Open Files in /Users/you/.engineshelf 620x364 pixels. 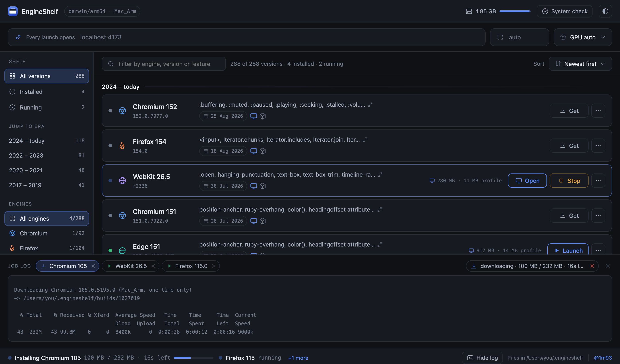pos(545,358)
